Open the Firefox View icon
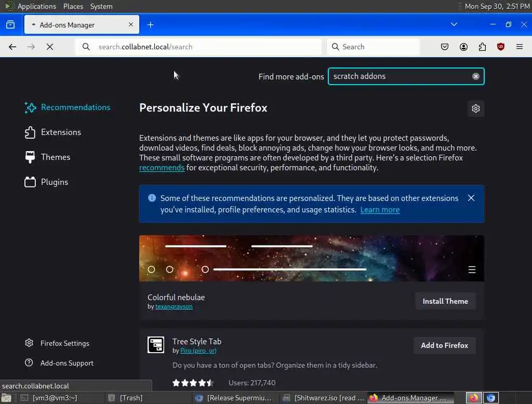 (10, 25)
